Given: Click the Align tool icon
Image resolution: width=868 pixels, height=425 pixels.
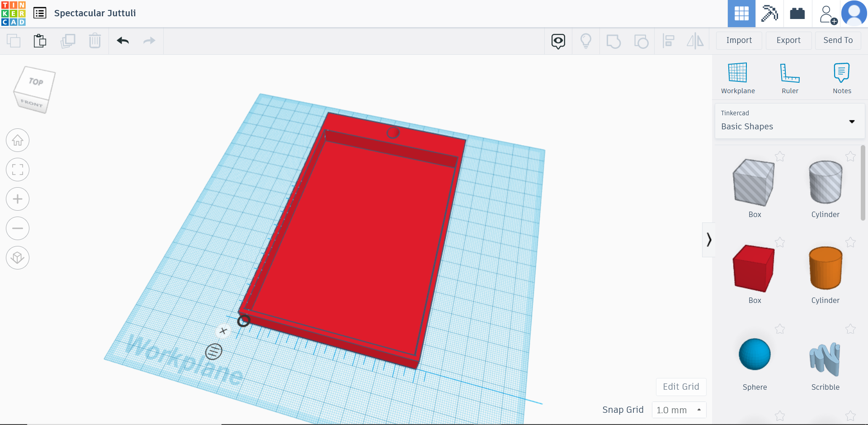Looking at the screenshot, I should coord(668,41).
